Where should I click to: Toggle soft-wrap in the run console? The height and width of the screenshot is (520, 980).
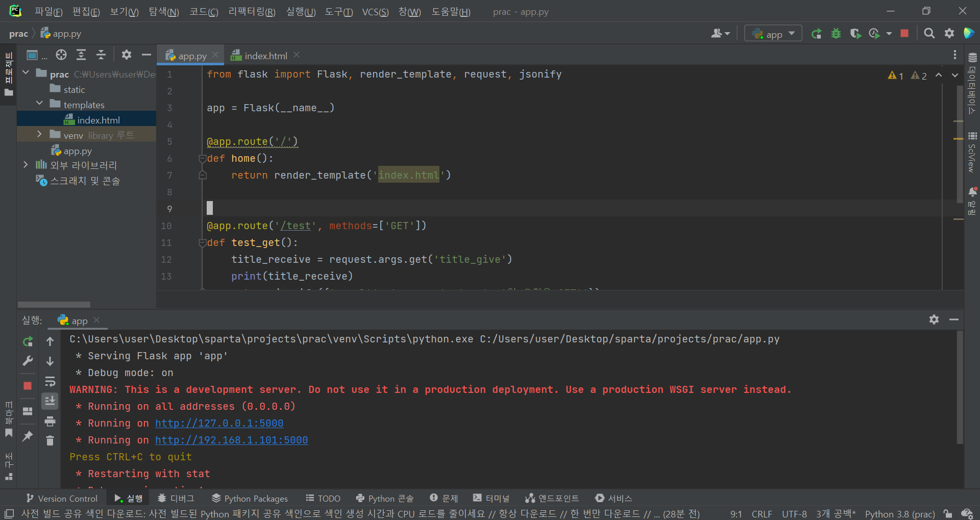tap(50, 381)
